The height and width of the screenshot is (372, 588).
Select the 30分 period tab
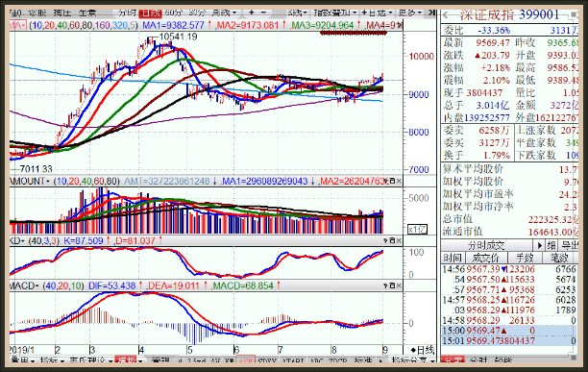(x=197, y=12)
